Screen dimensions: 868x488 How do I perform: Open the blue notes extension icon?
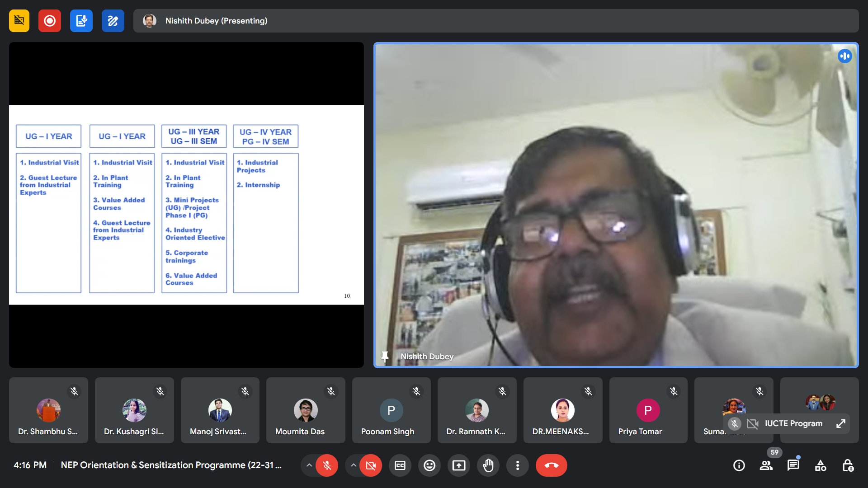tap(81, 21)
